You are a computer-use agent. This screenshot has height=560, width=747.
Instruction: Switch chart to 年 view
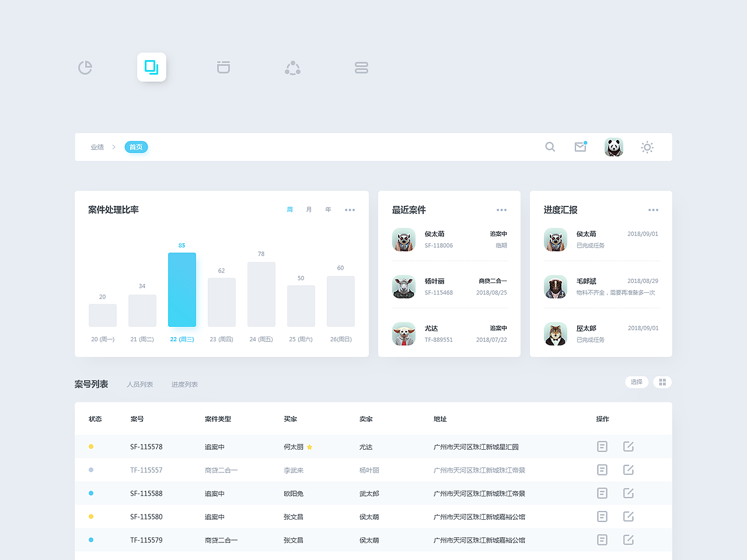click(328, 209)
